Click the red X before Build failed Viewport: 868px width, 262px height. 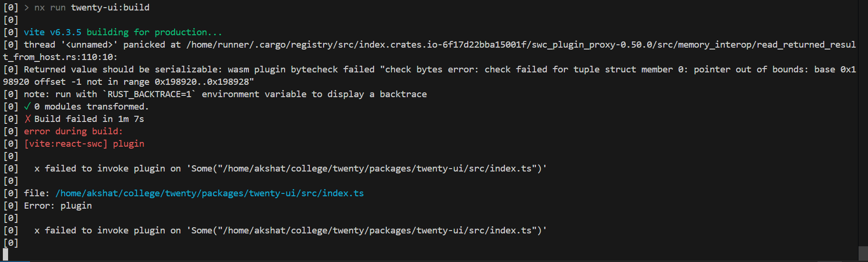[28, 119]
